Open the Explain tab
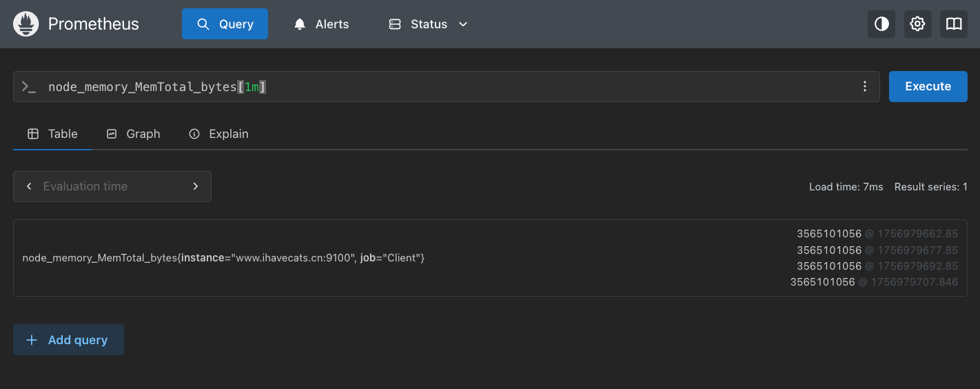Image resolution: width=980 pixels, height=389 pixels. tap(218, 134)
